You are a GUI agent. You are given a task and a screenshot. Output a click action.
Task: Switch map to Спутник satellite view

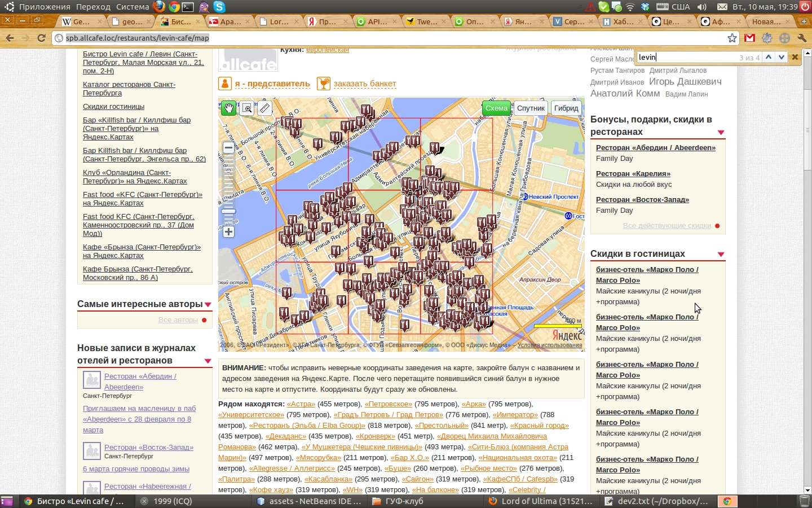click(x=531, y=108)
